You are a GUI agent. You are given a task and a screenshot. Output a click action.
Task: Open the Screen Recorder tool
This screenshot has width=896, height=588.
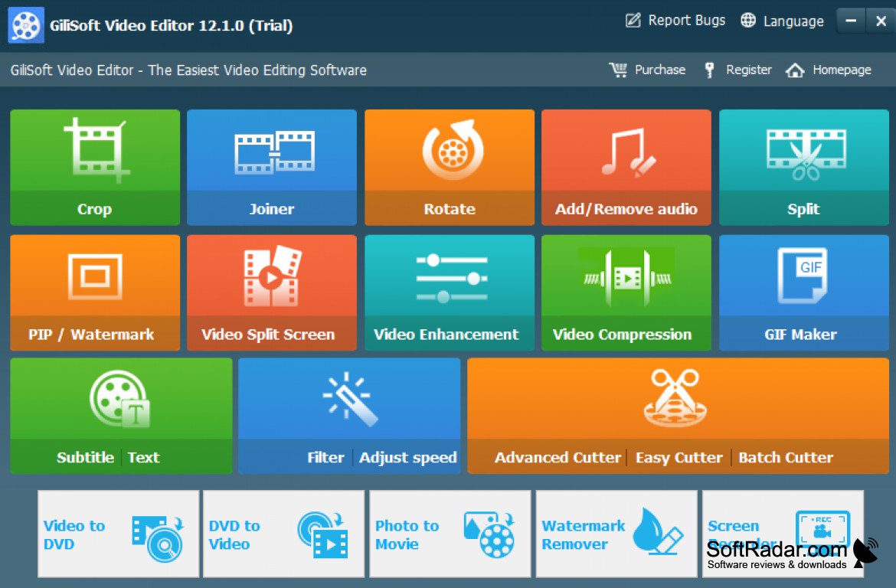coord(783,534)
